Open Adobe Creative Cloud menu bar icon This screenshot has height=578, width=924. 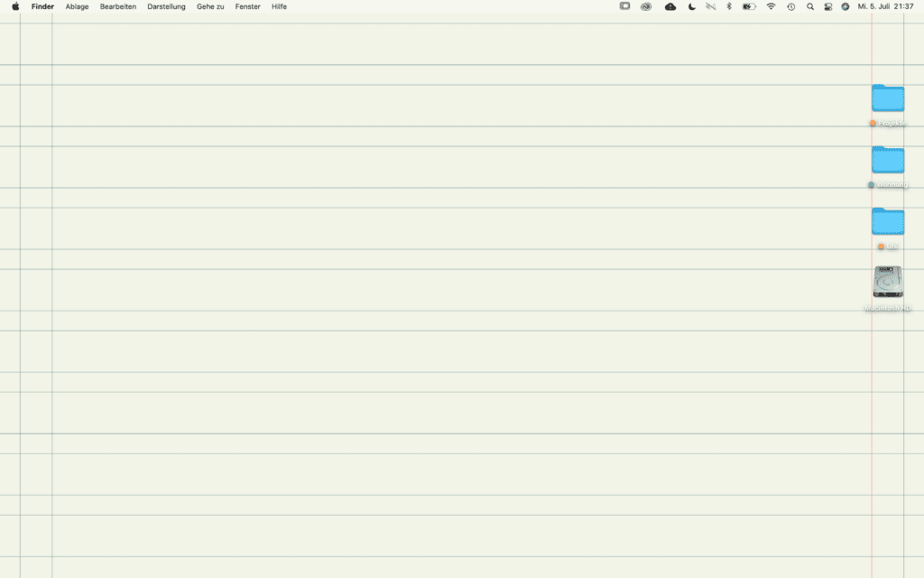coord(646,6)
